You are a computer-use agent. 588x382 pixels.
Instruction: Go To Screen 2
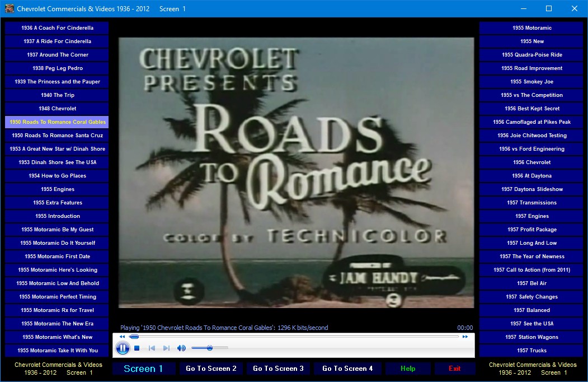(211, 369)
